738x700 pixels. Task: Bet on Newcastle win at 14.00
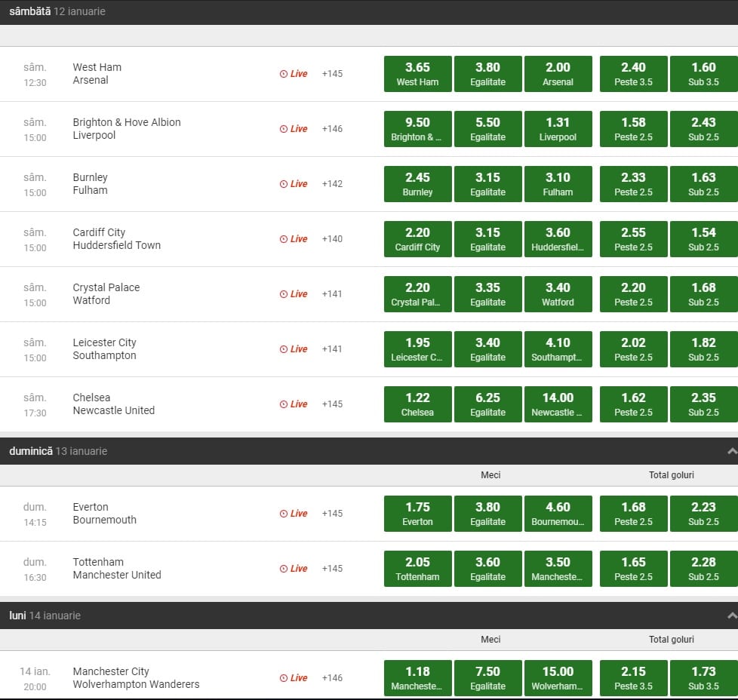click(558, 404)
